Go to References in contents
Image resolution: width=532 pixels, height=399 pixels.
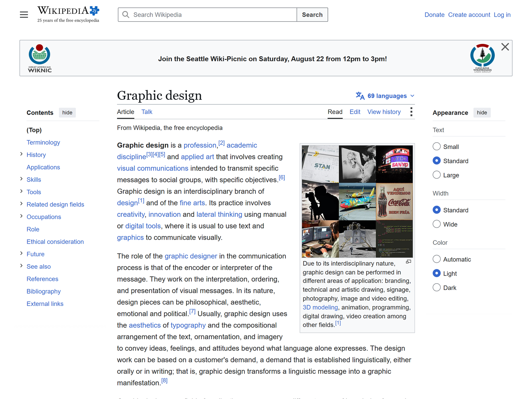(42, 279)
